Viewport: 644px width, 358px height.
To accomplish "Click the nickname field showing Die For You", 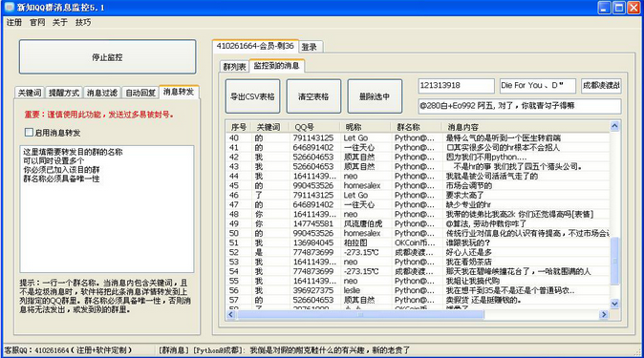I will click(x=538, y=86).
